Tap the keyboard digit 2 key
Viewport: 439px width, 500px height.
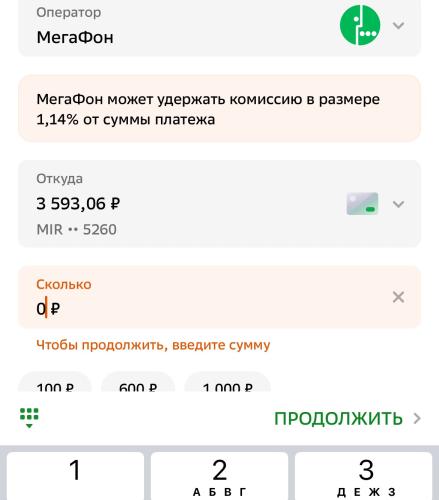(x=219, y=476)
